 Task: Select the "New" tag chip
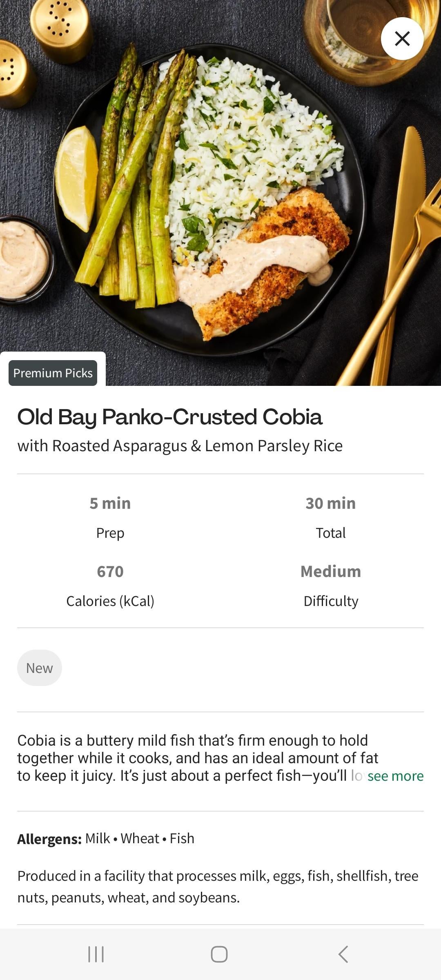[x=40, y=668]
